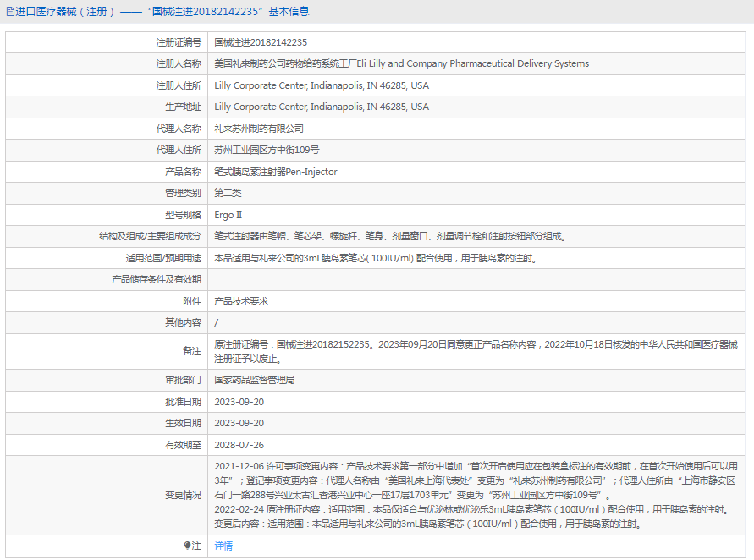Select the 注册证编号 label

[x=179, y=42]
